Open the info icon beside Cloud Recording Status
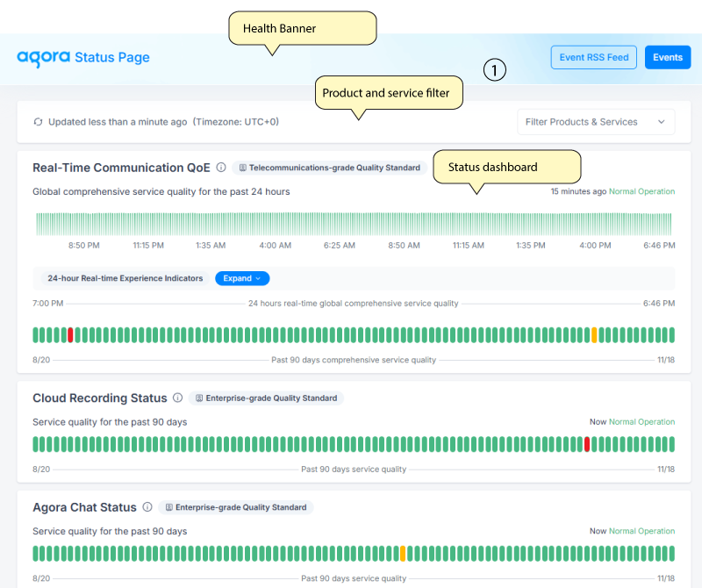 click(x=178, y=398)
